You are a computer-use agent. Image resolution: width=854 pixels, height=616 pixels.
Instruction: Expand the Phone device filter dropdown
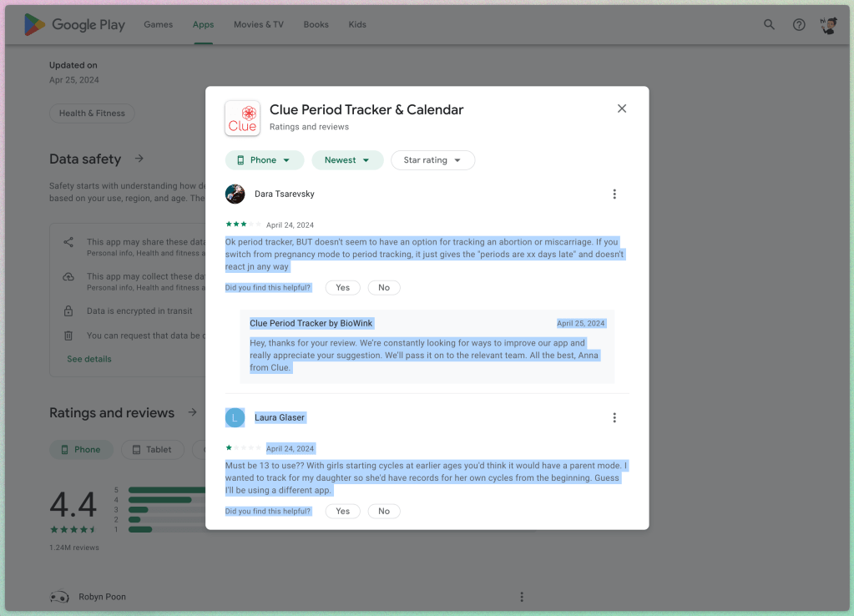(x=264, y=160)
